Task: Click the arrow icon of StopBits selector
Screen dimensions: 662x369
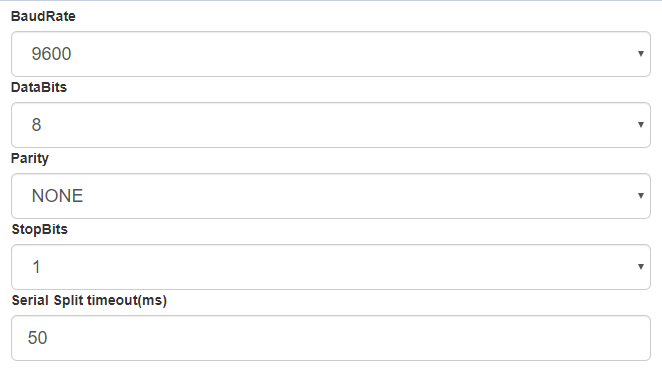Action: (640, 267)
